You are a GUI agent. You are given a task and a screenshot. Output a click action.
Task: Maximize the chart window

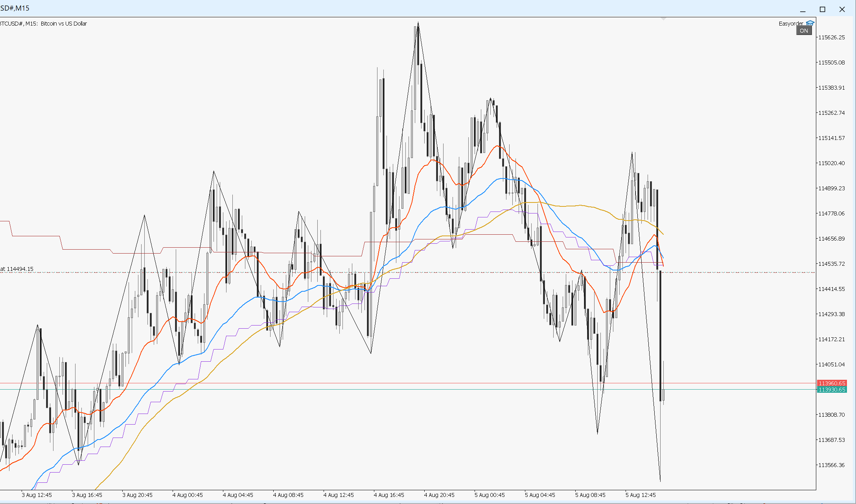pos(822,9)
